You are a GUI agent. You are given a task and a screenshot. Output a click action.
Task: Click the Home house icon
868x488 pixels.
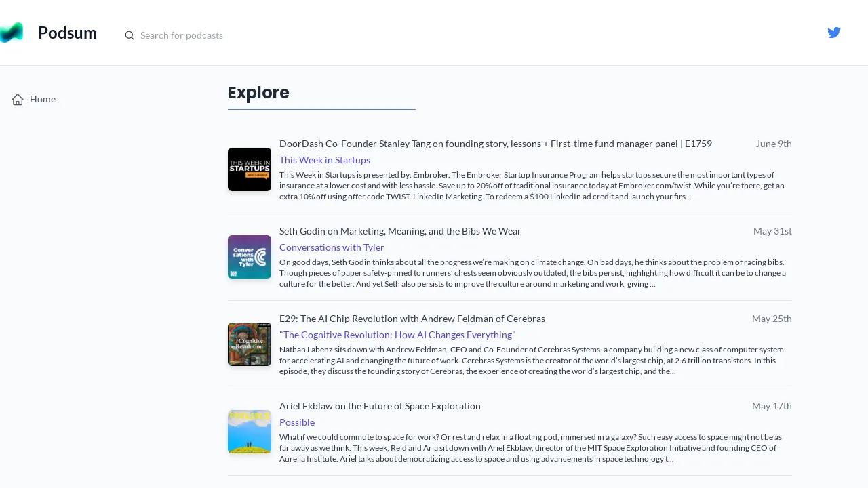(x=18, y=100)
